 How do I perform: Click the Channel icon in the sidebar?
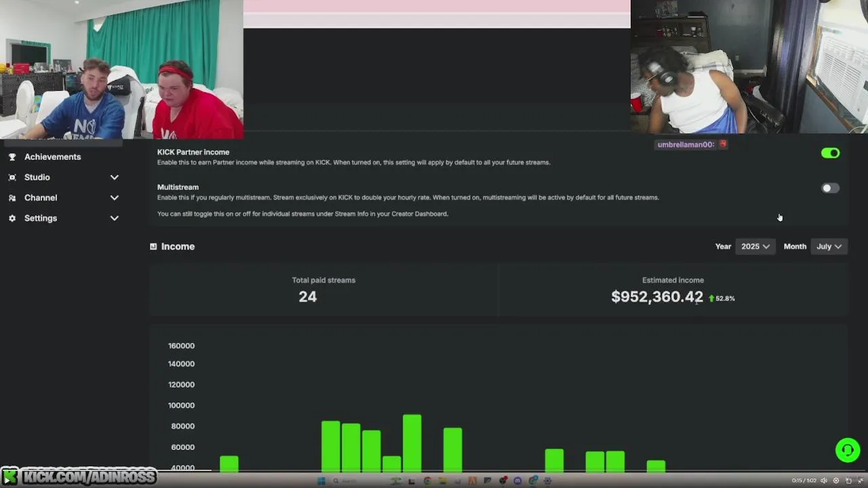pos(12,198)
